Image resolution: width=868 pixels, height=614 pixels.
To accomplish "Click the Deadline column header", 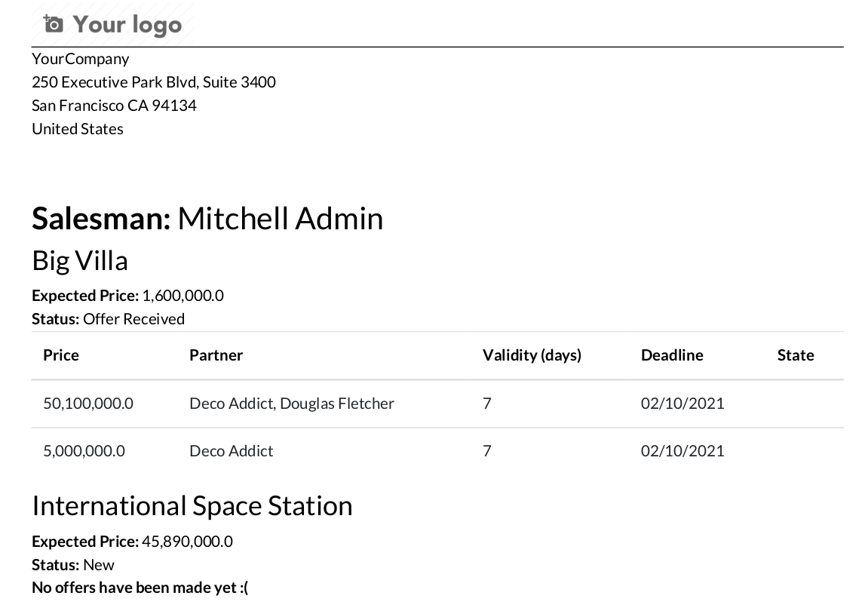I will coord(672,355).
